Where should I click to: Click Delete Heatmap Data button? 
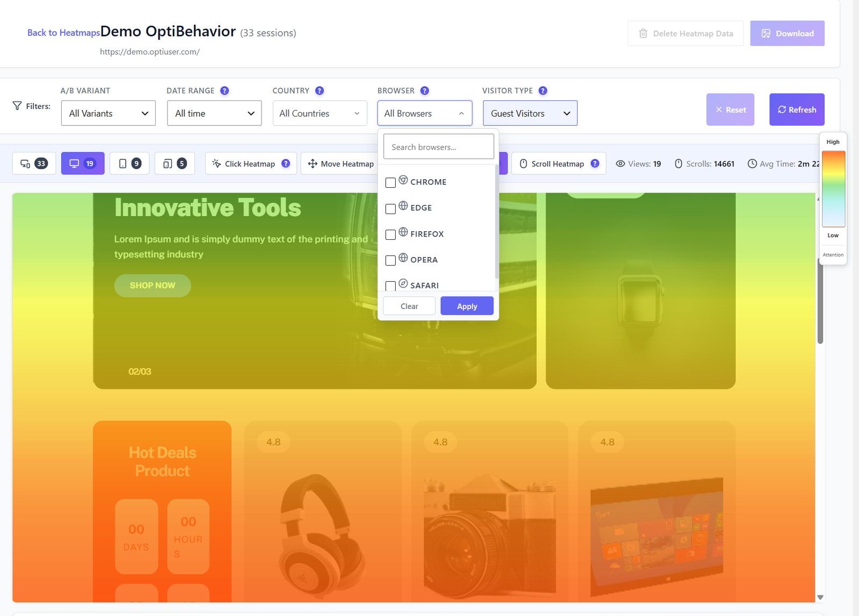[686, 33]
